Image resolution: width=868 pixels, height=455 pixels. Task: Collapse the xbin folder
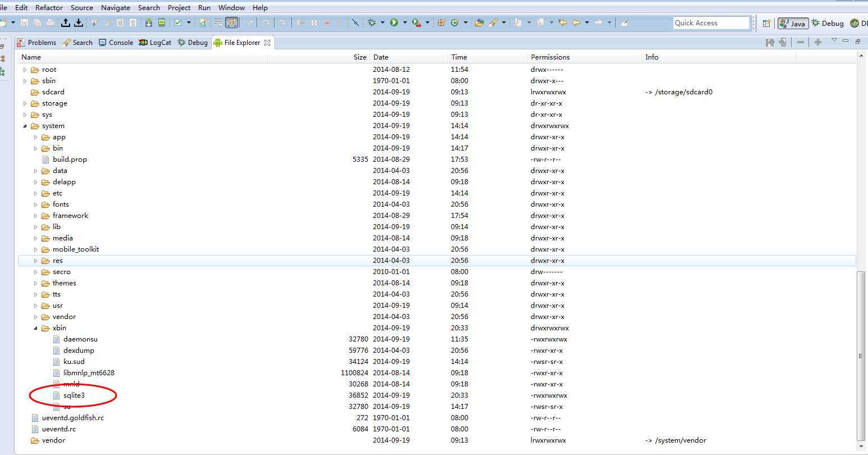click(35, 328)
